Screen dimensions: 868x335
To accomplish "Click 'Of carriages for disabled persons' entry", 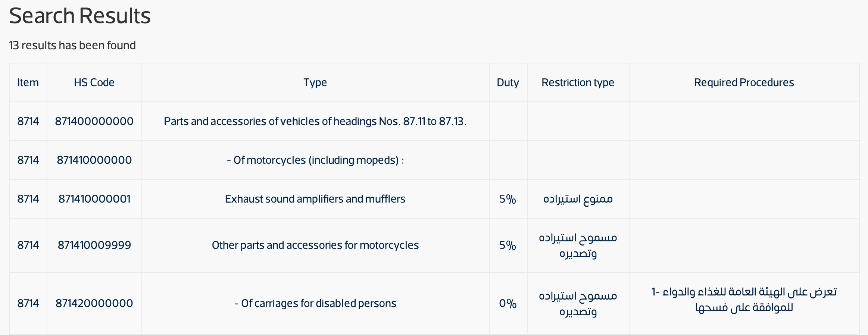I will click(x=315, y=303).
